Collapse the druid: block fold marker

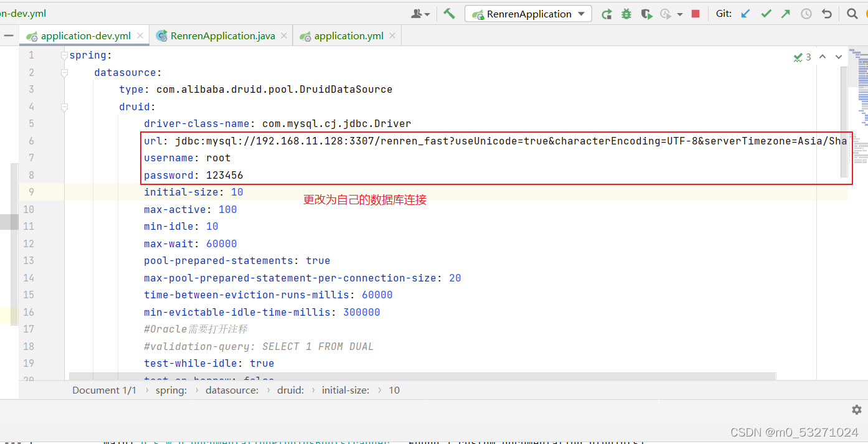pyautogui.click(x=64, y=106)
